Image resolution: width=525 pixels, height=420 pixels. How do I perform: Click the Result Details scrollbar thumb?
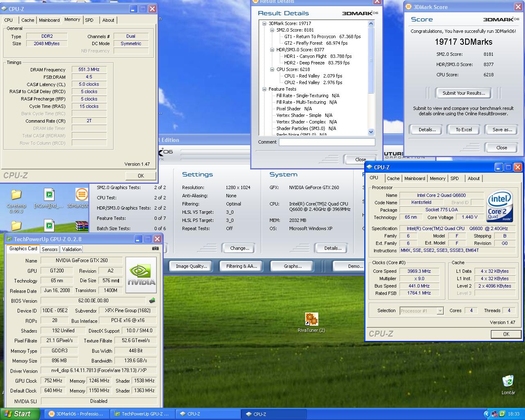[x=371, y=60]
